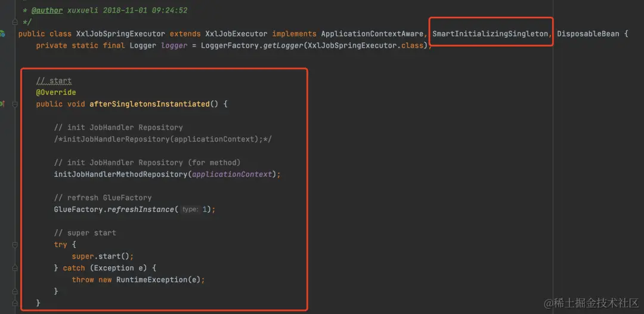Click the comment ending with (for method)

(x=147, y=163)
